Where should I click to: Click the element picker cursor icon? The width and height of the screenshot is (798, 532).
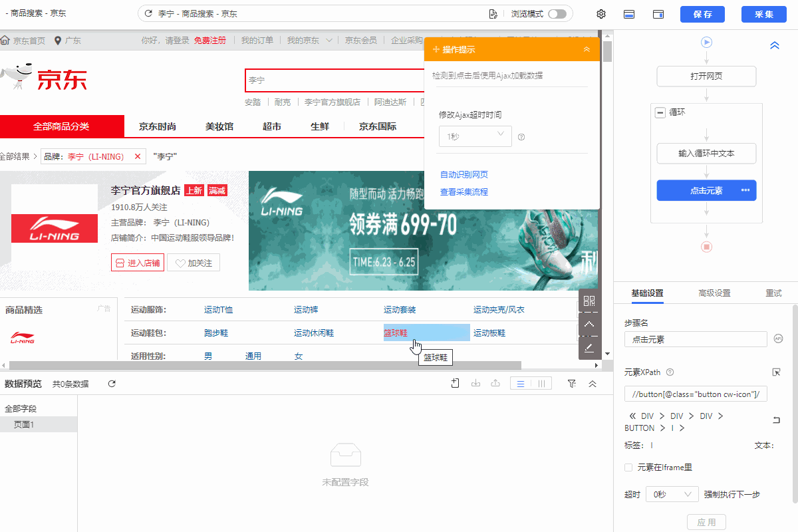tap(776, 372)
